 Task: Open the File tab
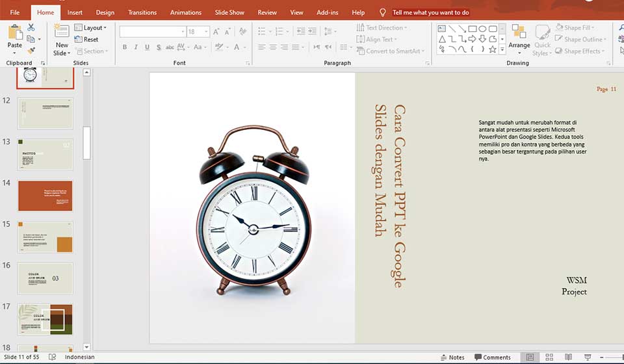coord(15,12)
